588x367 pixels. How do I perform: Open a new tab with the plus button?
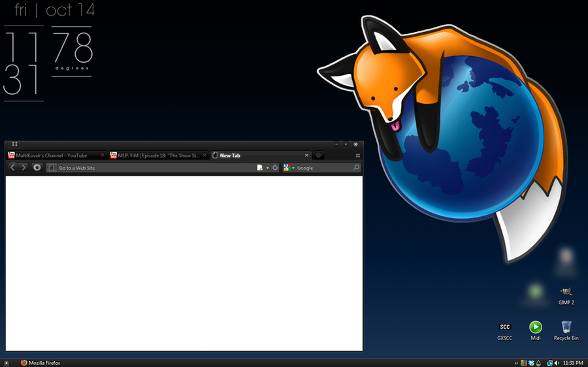pos(318,155)
